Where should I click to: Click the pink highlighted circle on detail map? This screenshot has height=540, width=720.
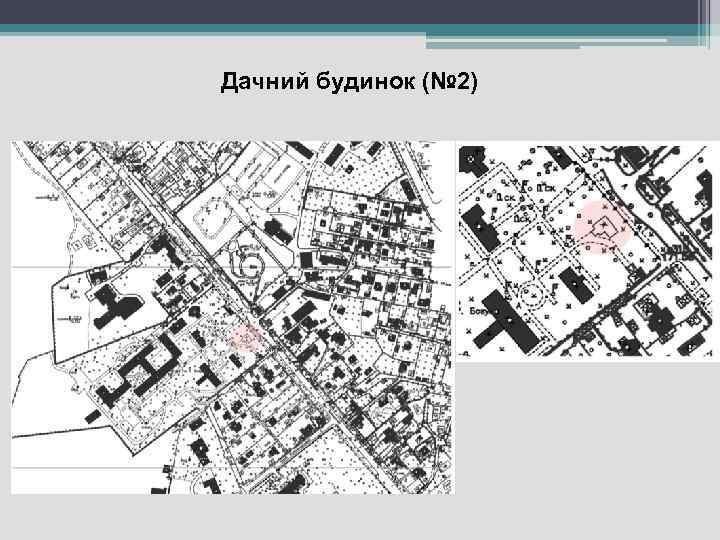pyautogui.click(x=603, y=227)
